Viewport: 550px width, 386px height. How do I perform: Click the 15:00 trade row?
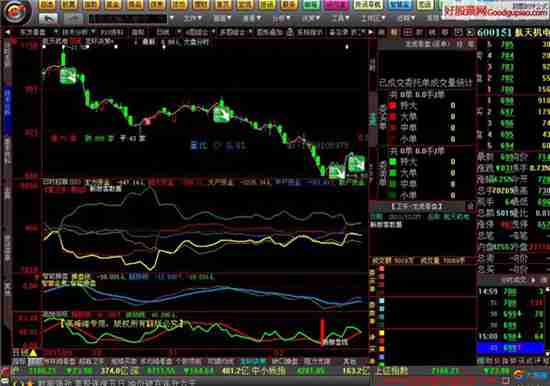point(510,336)
